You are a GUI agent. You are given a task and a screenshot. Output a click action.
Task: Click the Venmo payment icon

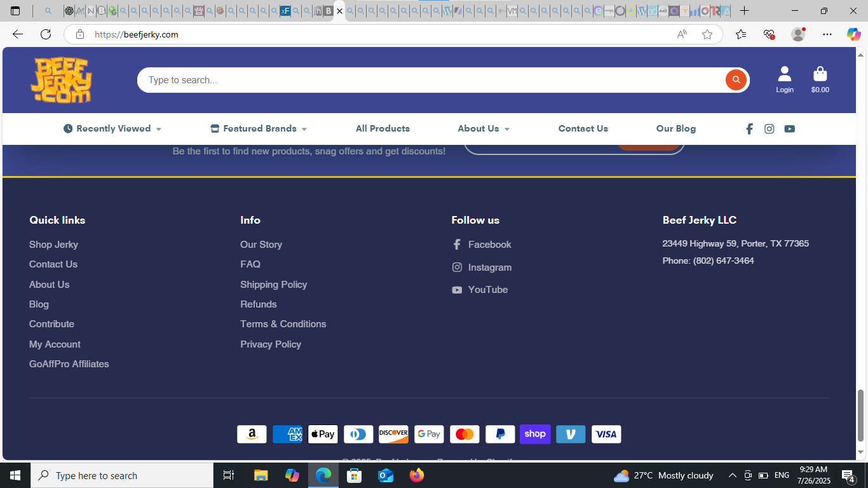tap(571, 434)
